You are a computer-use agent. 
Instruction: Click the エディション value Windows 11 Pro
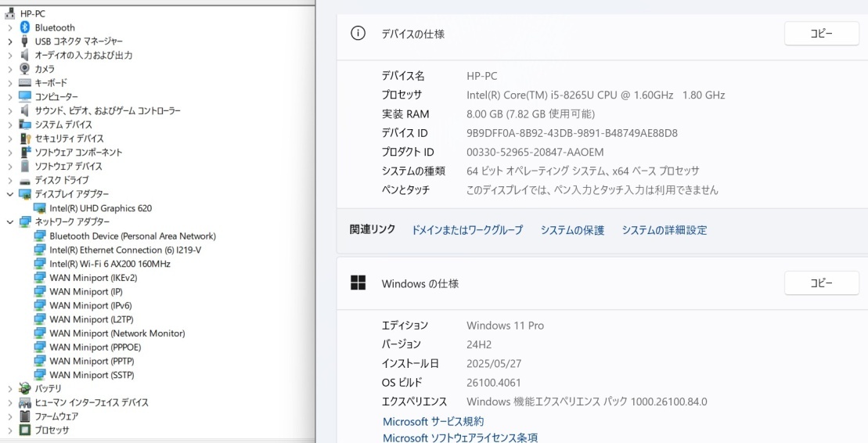coord(505,326)
